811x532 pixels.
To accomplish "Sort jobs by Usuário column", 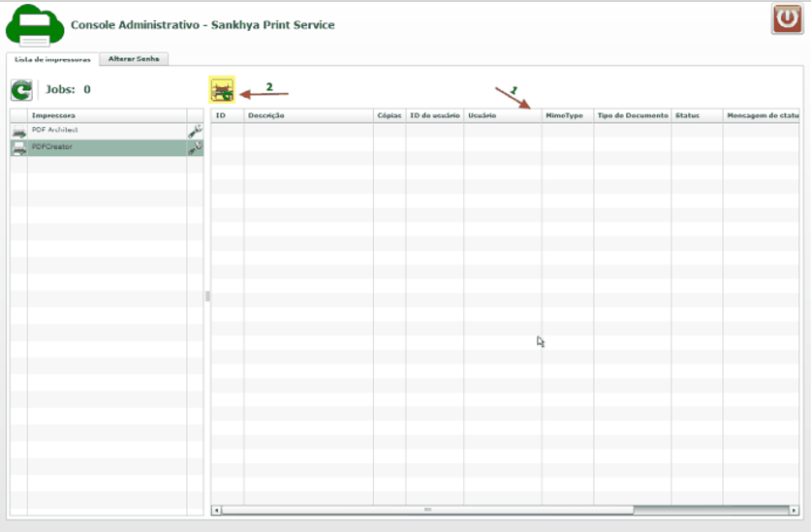I will point(503,115).
